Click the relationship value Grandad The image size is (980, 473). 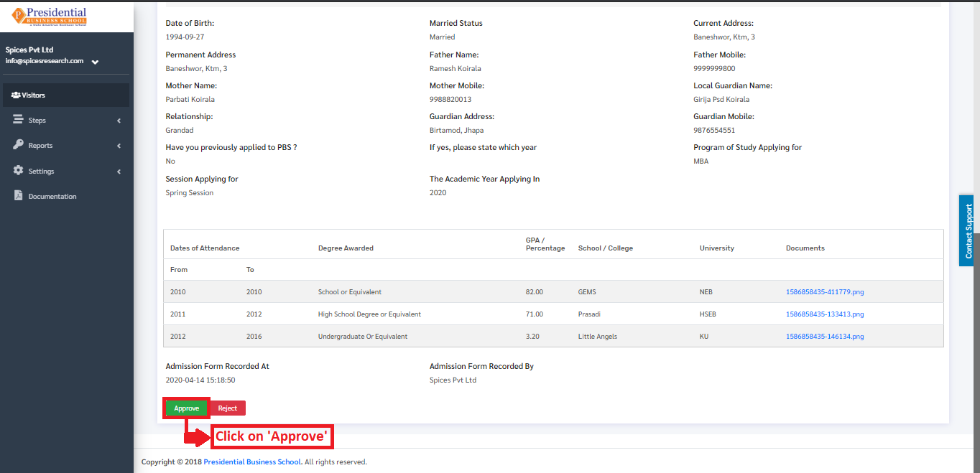[180, 131]
